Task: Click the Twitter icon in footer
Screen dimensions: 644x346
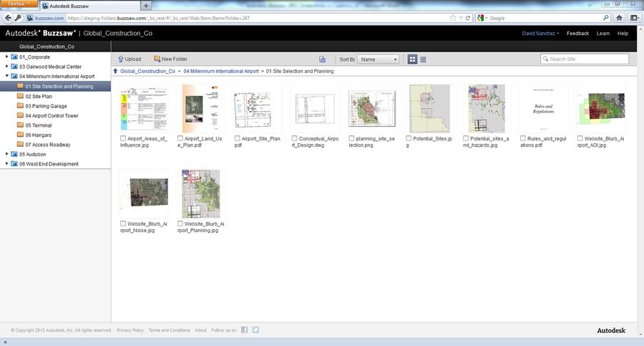Action: coord(255,330)
